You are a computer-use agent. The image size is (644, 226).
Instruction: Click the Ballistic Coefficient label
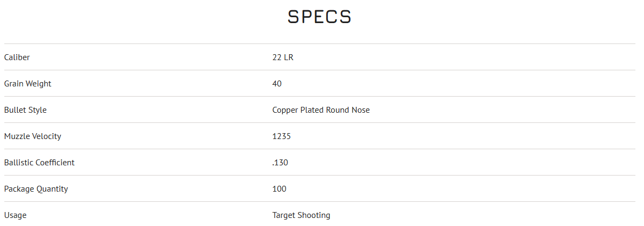(39, 163)
